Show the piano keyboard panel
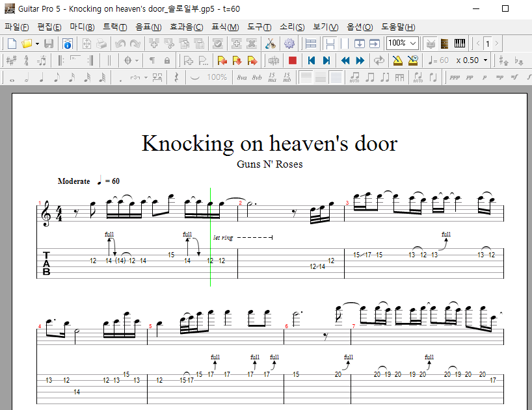This screenshot has height=410, width=532. click(x=460, y=44)
